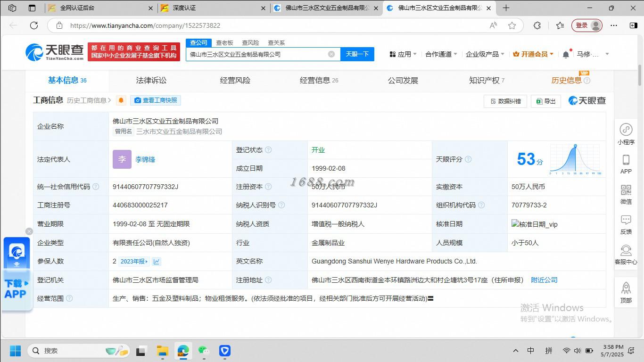This screenshot has width=644, height=362.
Task: Switch to 经营信息 tab
Action: click(319, 81)
